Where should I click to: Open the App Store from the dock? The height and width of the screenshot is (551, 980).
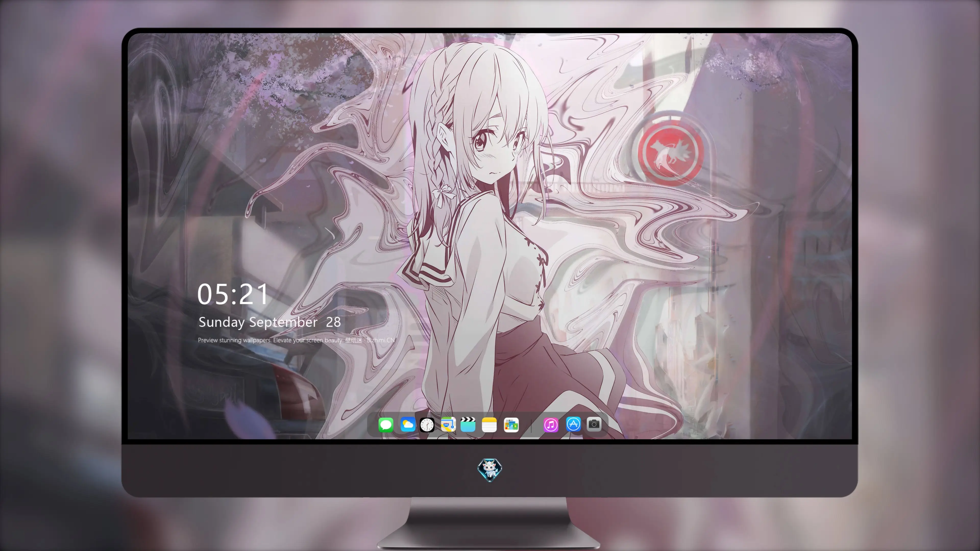pyautogui.click(x=573, y=424)
